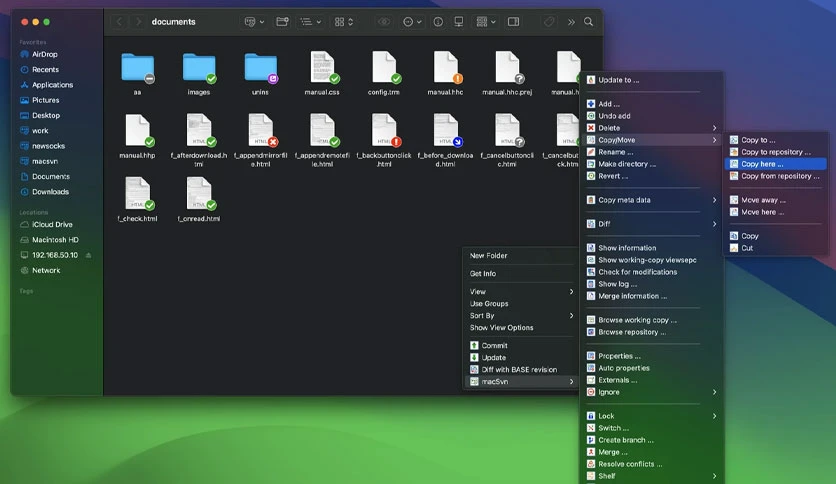This screenshot has width=836, height=484.
Task: Select Move away ... option
Action: pos(776,200)
